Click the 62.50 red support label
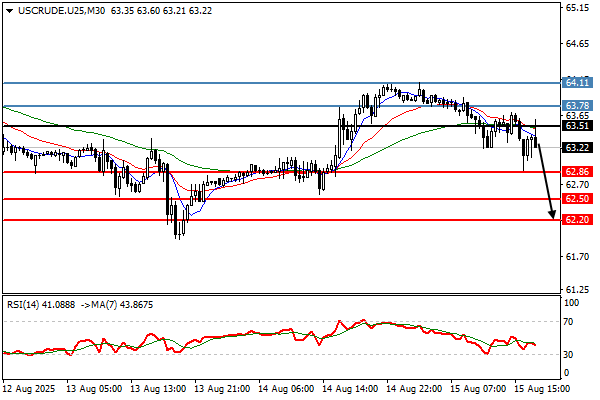The image size is (600, 400). click(577, 198)
